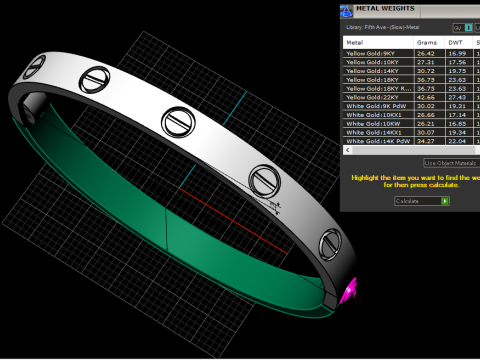Click the Library: Fifth Ave metal label
The width and height of the screenshot is (480, 360).
point(382,27)
